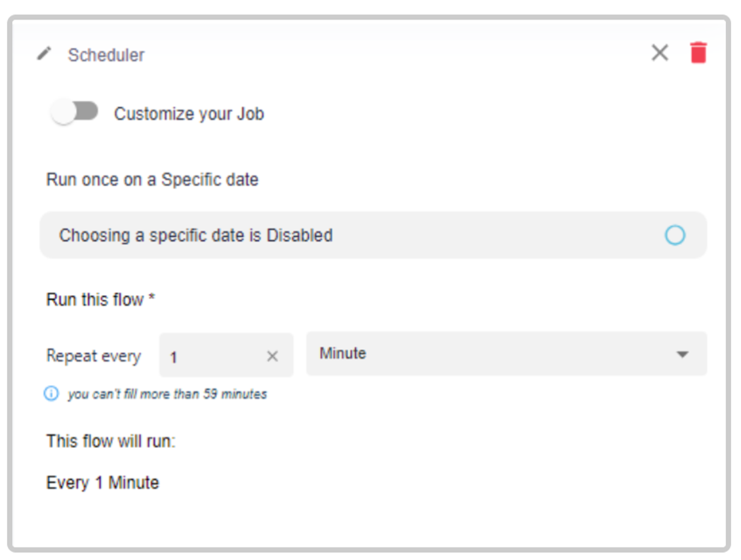The height and width of the screenshot is (560, 741).
Task: Expand the time unit dropdown arrow
Action: pos(682,354)
